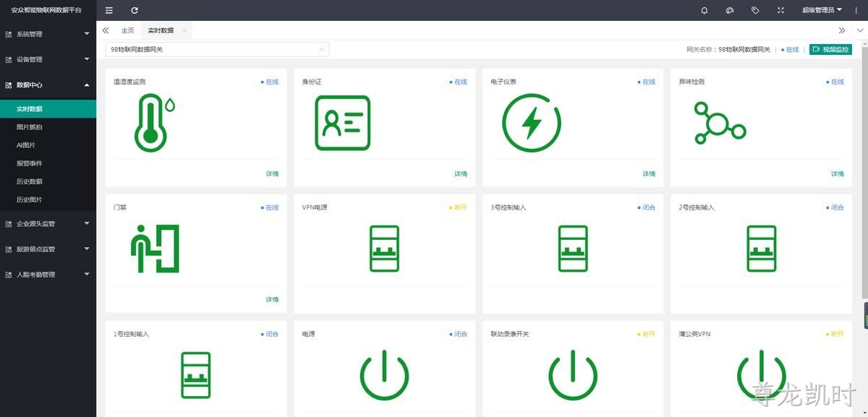Open 详情 for 温湿度监测
This screenshot has width=868, height=417.
tap(272, 173)
